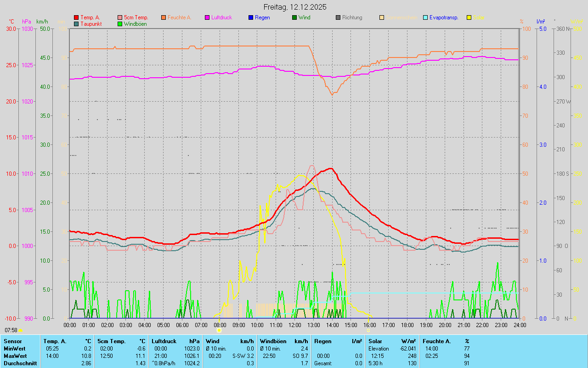Click the pink 5cm Temp. legend square
Image resolution: width=588 pixels, height=368 pixels.
tap(120, 17)
